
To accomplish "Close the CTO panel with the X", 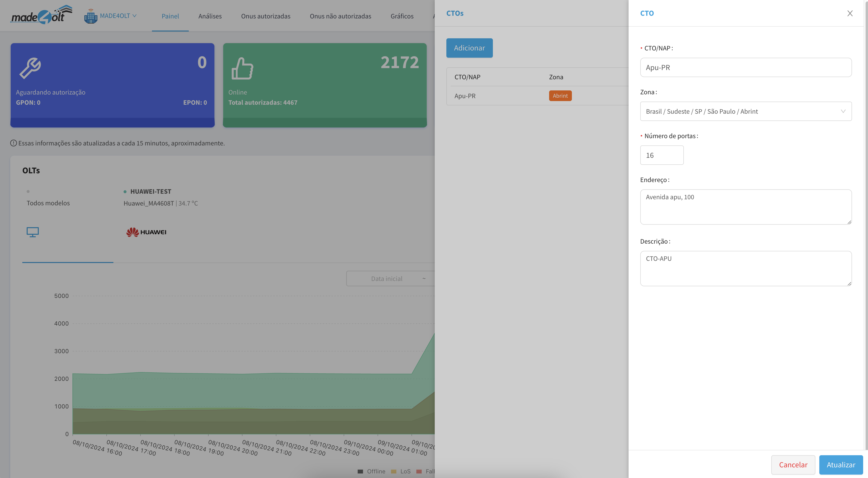I will pos(850,13).
